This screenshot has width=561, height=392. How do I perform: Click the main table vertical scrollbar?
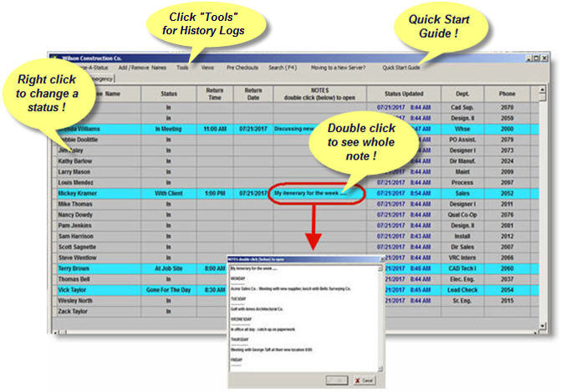(543, 209)
